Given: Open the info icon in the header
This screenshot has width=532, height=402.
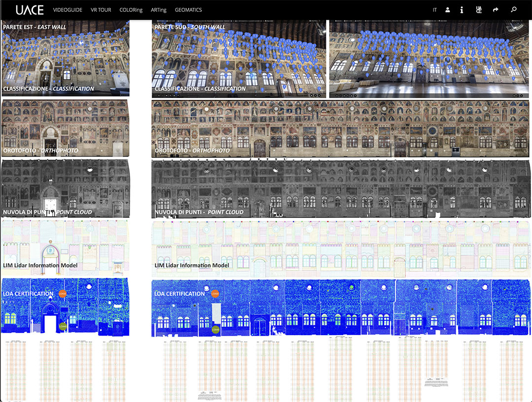Looking at the screenshot, I should pos(462,10).
